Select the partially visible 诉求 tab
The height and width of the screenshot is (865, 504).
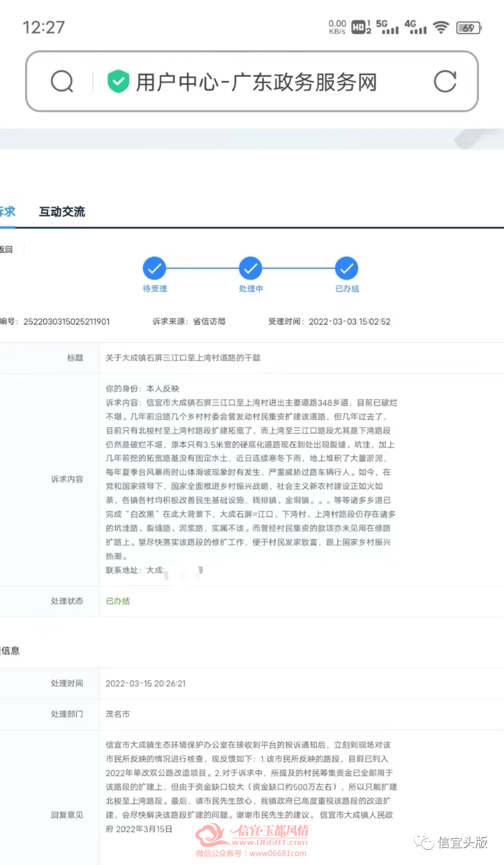pos(7,212)
